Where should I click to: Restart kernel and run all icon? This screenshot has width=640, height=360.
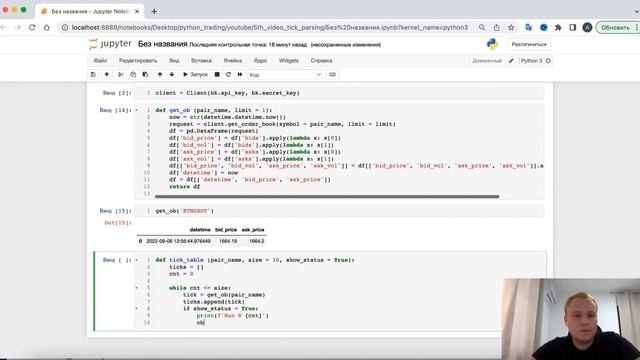[x=240, y=75]
